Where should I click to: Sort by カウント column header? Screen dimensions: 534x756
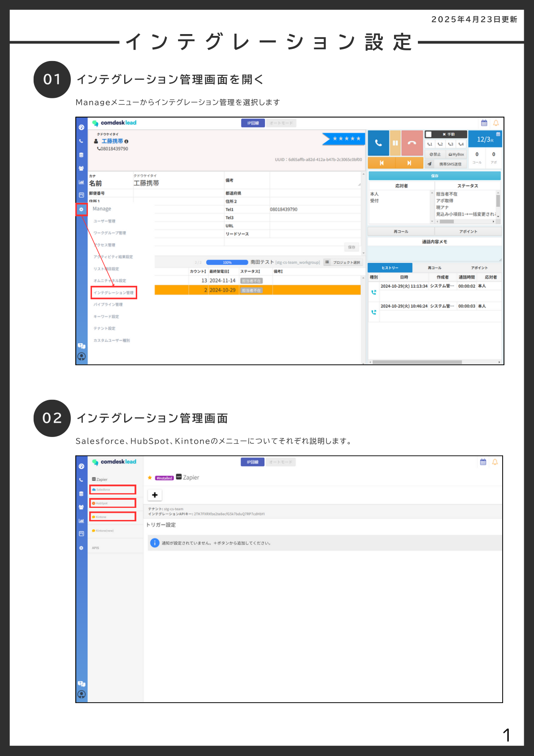(x=198, y=271)
